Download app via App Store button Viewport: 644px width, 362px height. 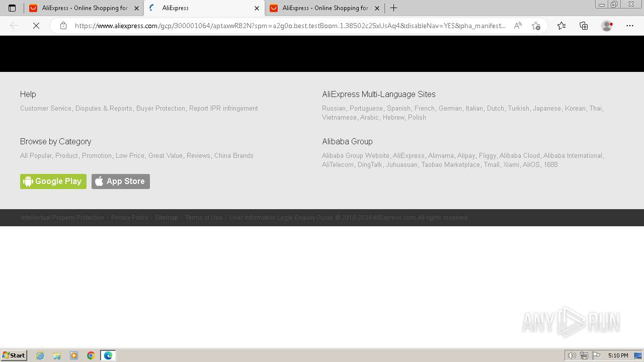(121, 182)
